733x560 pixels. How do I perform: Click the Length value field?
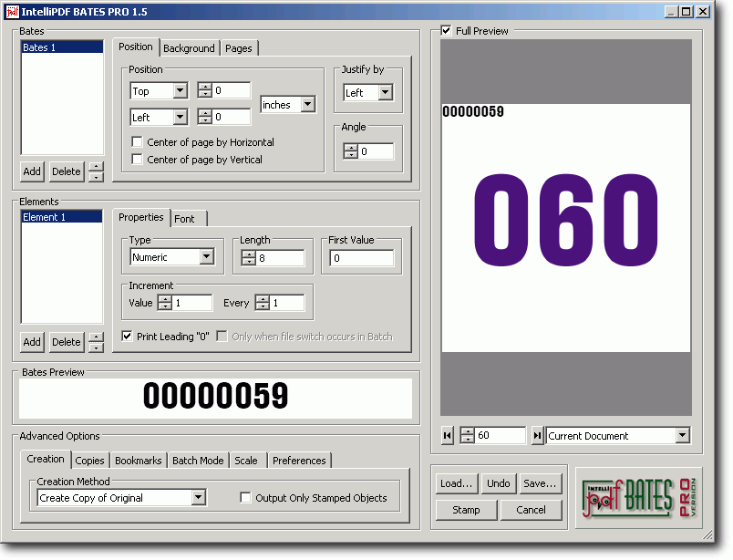[x=280, y=258]
